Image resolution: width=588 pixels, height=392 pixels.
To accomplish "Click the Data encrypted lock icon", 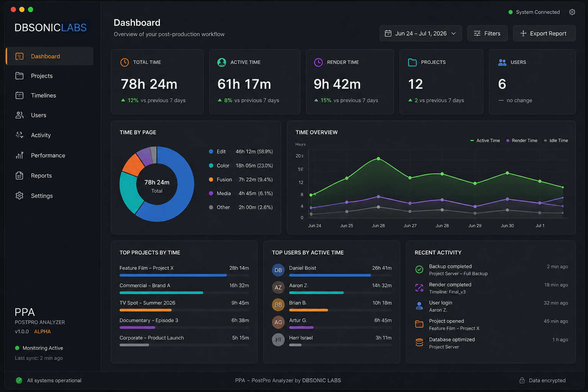I will click(522, 380).
